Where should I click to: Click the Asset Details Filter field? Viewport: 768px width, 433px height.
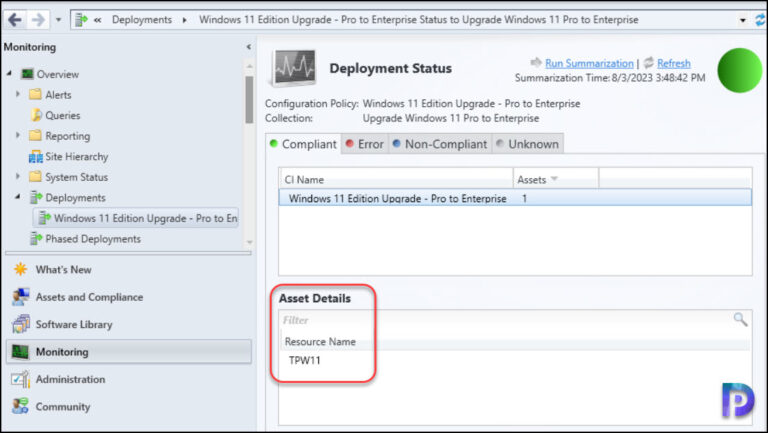coord(504,320)
